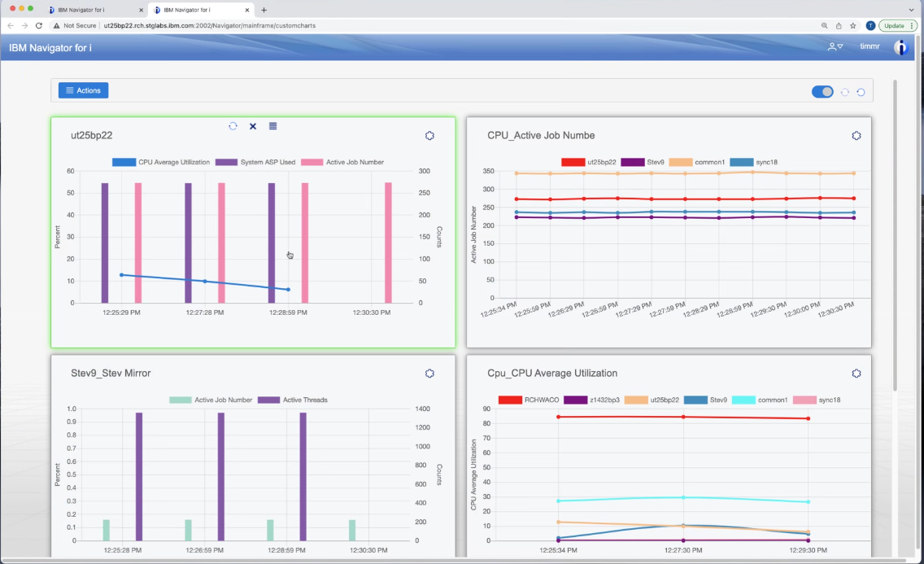Image resolution: width=924 pixels, height=564 pixels.
Task: Refresh the ut25bp22 chart card
Action: [x=233, y=126]
